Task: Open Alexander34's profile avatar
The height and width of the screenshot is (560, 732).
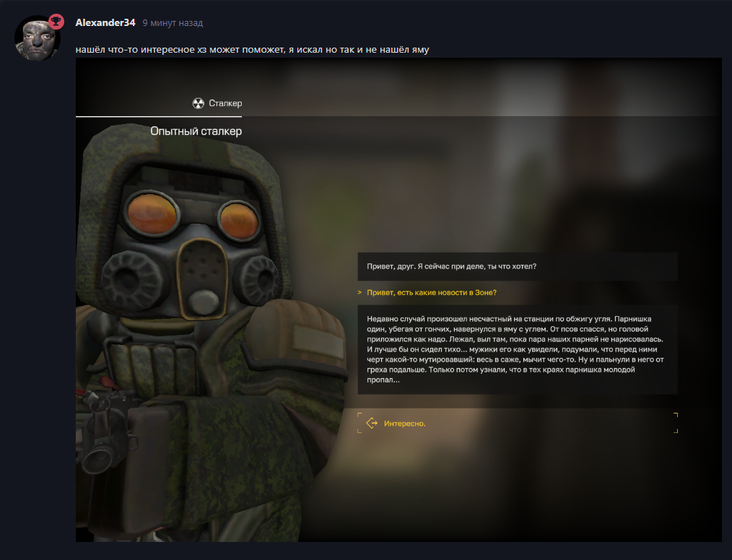Action: pos(38,38)
